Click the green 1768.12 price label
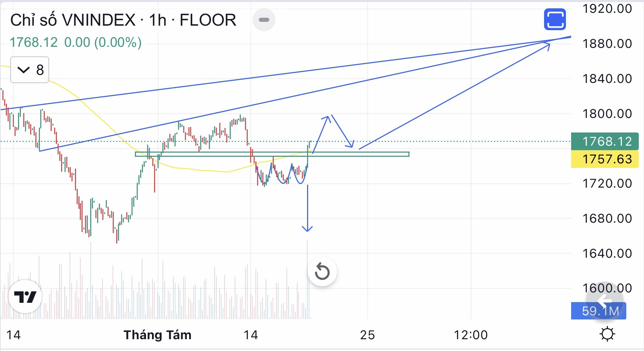This screenshot has width=644, height=351. [x=605, y=141]
